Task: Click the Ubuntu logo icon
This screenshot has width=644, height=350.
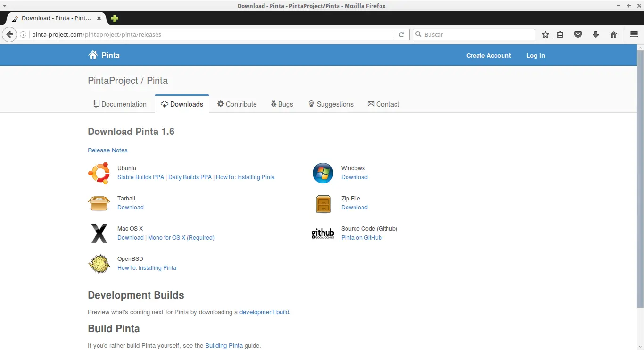Action: (x=99, y=173)
